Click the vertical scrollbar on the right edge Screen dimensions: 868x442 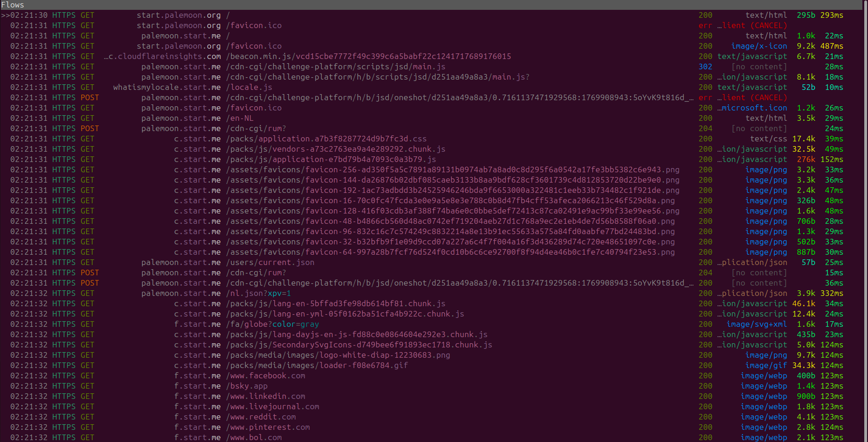[x=865, y=225]
